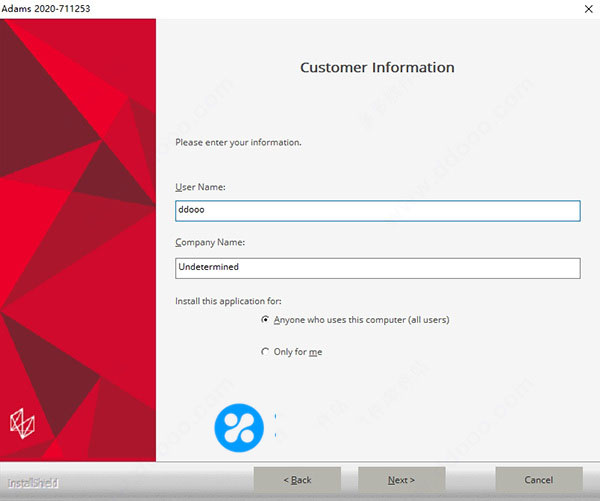Cancel the Adams installation
Image resolution: width=600 pixels, height=501 pixels.
538,480
